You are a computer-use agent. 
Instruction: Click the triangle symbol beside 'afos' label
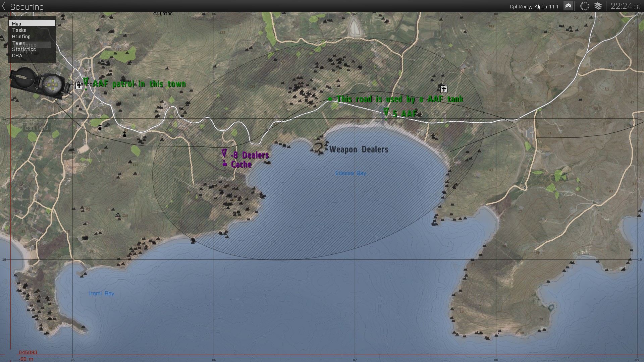156,13
